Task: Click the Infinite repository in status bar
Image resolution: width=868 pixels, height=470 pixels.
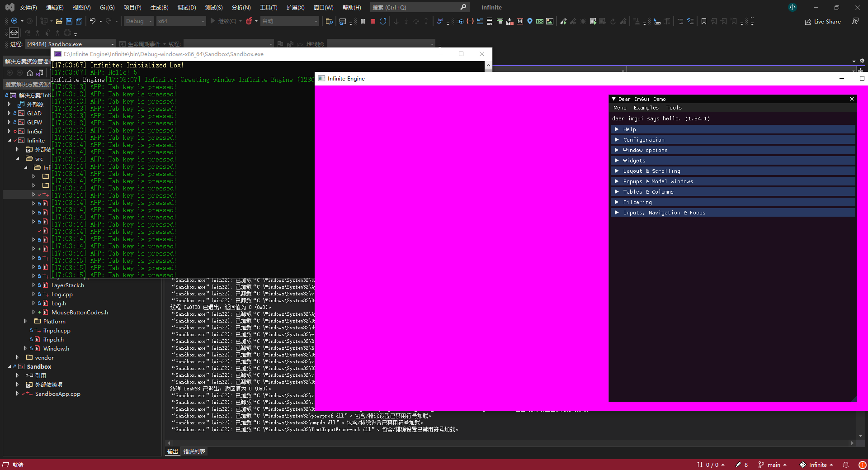Action: tap(816, 465)
